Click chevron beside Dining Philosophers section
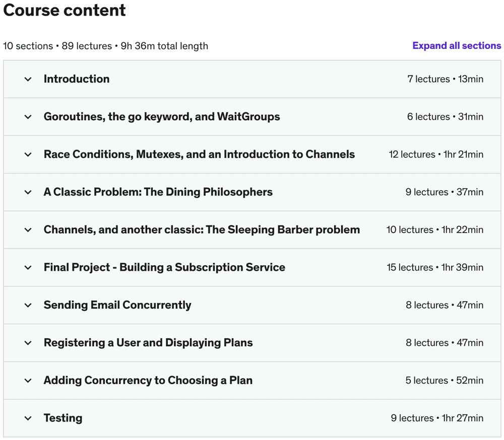This screenshot has width=504, height=440. point(28,192)
